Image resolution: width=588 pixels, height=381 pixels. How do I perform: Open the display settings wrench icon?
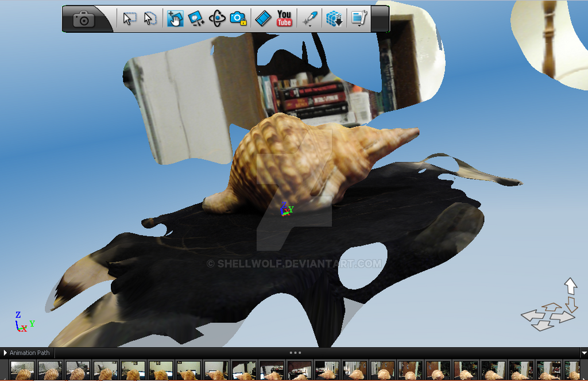tap(359, 17)
